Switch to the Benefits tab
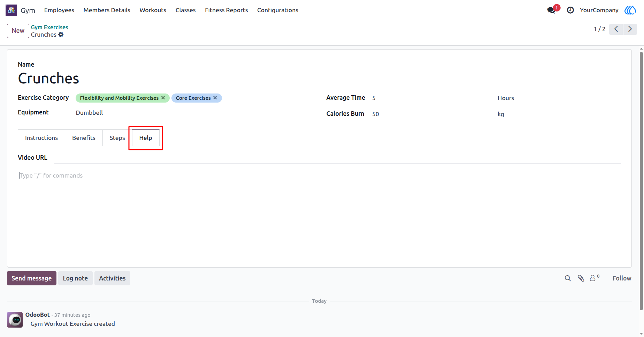The width and height of the screenshot is (644, 337). (x=84, y=138)
